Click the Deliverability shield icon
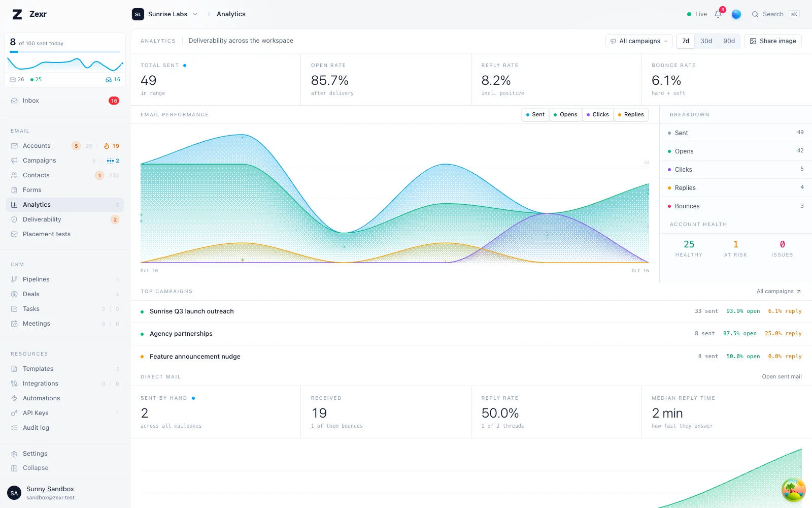Screen dimensions: 812x508 click(x=14, y=219)
